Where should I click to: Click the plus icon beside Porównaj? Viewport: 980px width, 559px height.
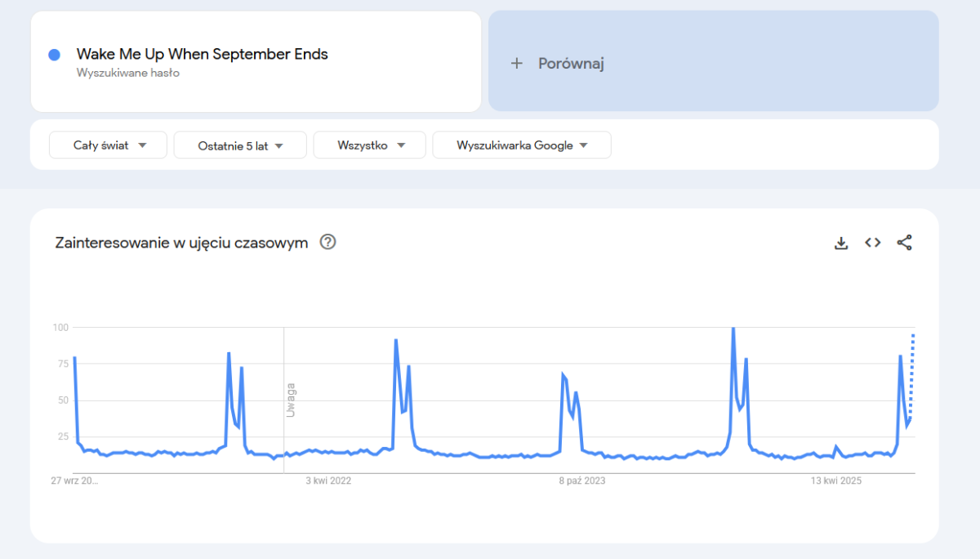516,64
